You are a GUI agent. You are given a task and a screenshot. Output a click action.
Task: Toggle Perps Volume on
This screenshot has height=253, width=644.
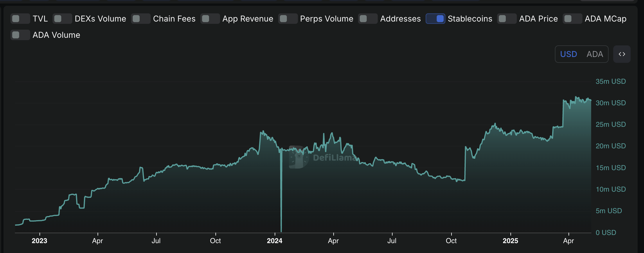coord(288,19)
